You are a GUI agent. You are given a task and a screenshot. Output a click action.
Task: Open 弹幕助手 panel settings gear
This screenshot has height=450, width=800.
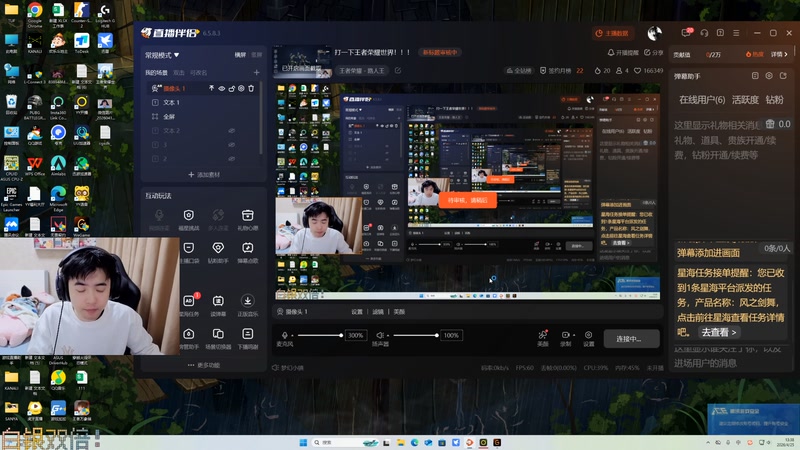click(x=769, y=76)
